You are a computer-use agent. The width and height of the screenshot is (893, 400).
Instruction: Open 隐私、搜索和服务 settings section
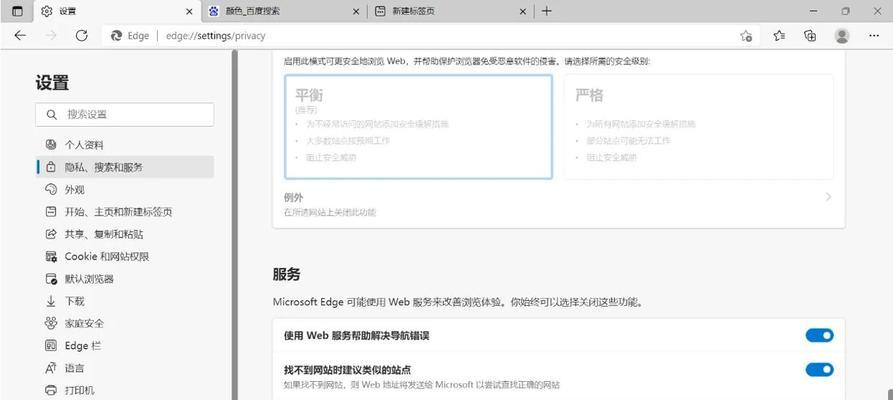tap(125, 167)
